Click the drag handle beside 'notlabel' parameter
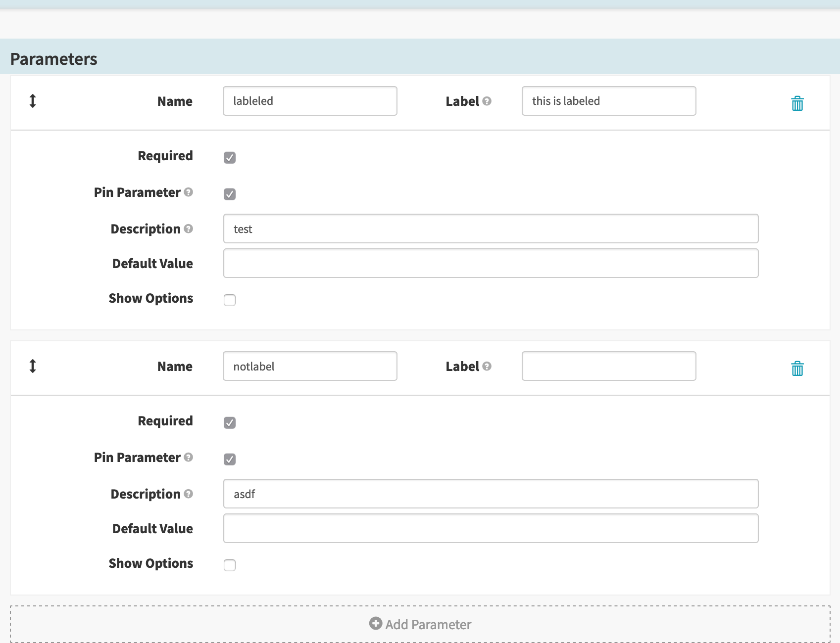The height and width of the screenshot is (643, 840). (x=33, y=366)
